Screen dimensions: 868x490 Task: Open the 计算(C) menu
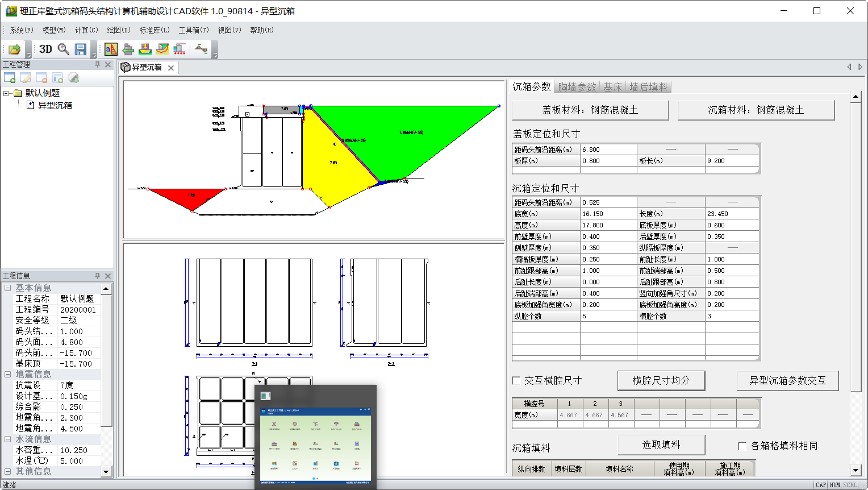tap(86, 30)
